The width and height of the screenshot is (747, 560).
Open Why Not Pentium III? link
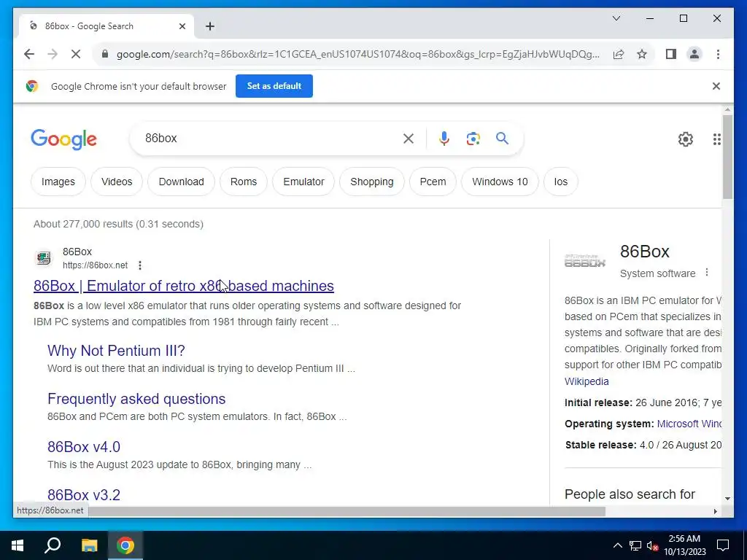coord(116,351)
